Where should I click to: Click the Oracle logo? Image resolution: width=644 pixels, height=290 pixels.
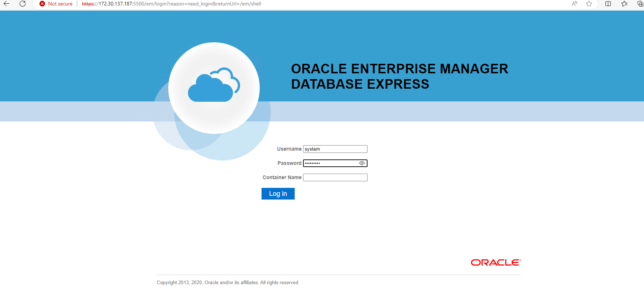point(496,263)
